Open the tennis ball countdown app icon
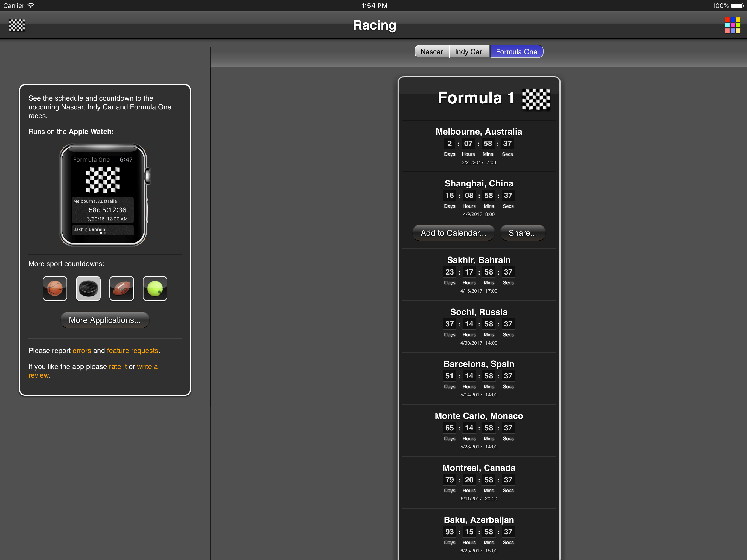Image resolution: width=747 pixels, height=560 pixels. pyautogui.click(x=155, y=288)
